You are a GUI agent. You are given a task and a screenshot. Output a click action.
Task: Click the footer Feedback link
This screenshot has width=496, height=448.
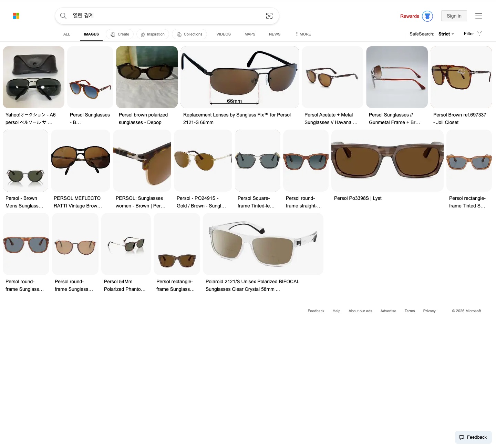click(x=316, y=311)
